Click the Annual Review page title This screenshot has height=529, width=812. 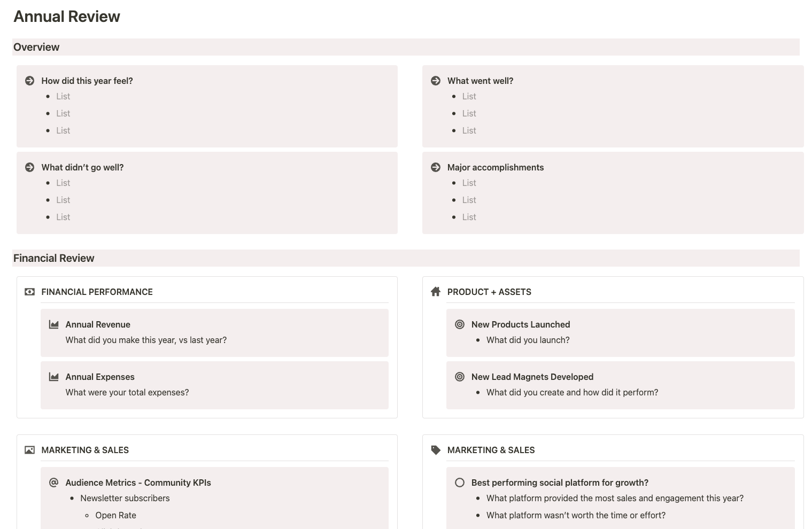[67, 17]
